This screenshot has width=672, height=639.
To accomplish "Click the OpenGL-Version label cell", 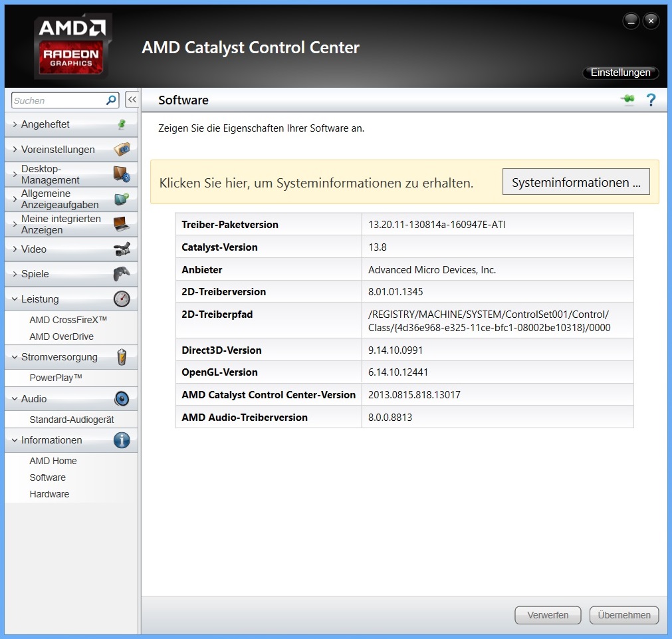I will 269,372.
